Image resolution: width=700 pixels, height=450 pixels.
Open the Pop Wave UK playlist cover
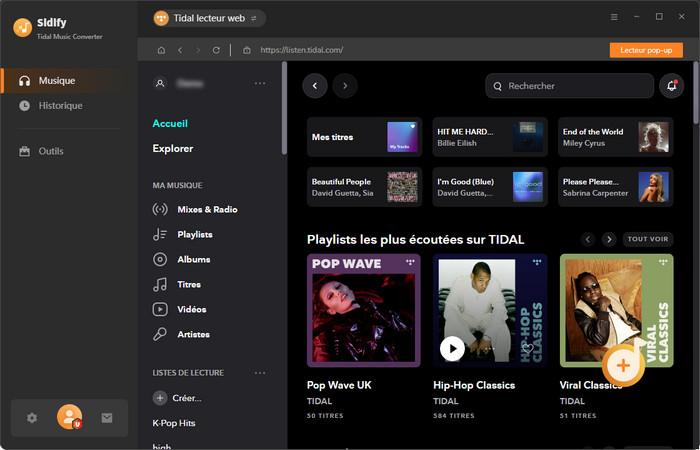tap(363, 310)
